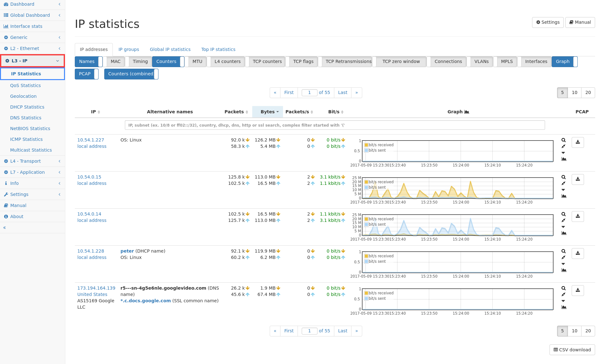Image resolution: width=604 pixels, height=364 pixels.
Task: Click the area-chart icon in 10.54.1.228 row
Action: (x=564, y=270)
